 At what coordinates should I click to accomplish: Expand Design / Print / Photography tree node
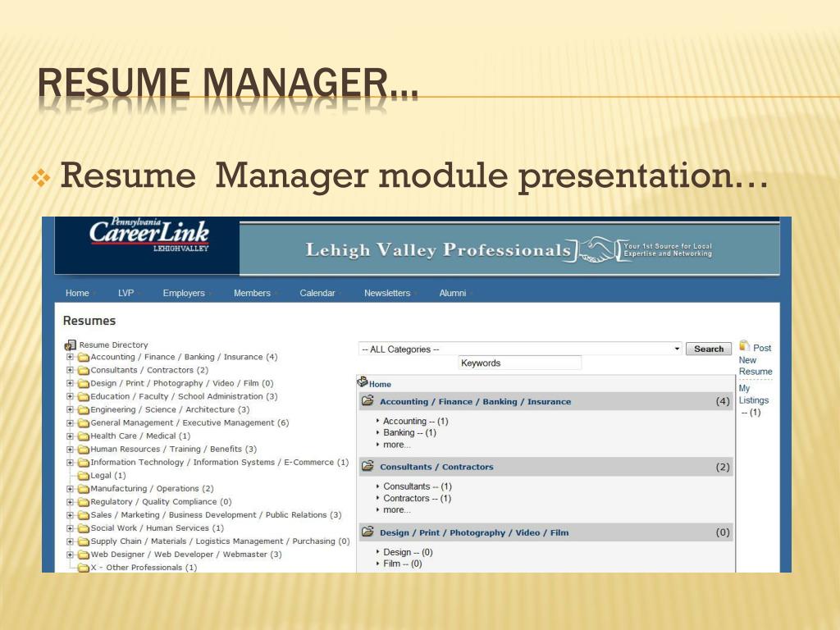pyautogui.click(x=70, y=384)
